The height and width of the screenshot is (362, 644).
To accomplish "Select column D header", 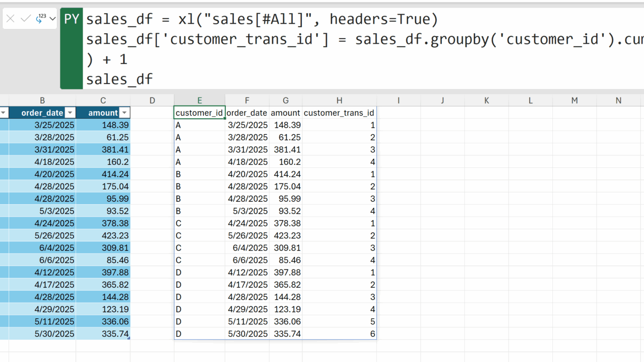I will click(152, 101).
